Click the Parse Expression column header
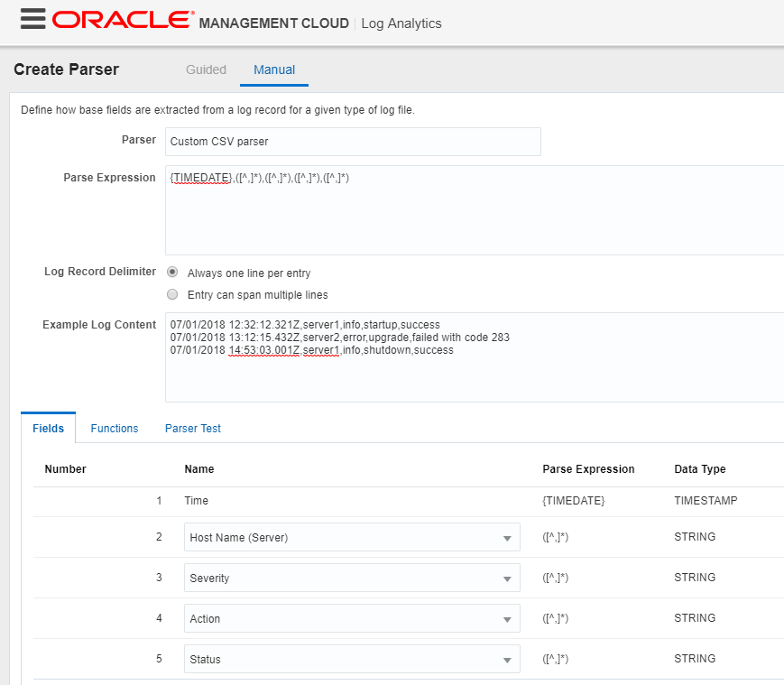784x685 pixels. tap(588, 469)
